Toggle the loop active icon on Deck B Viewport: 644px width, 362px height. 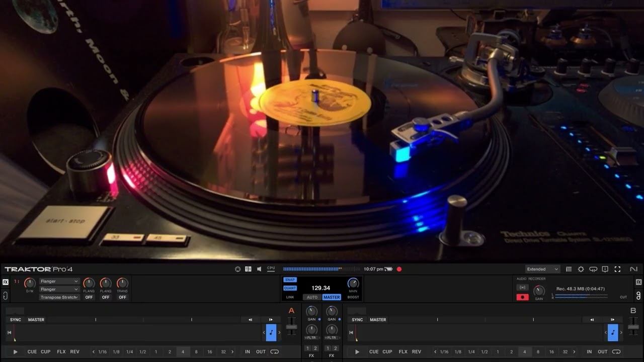[x=616, y=351]
